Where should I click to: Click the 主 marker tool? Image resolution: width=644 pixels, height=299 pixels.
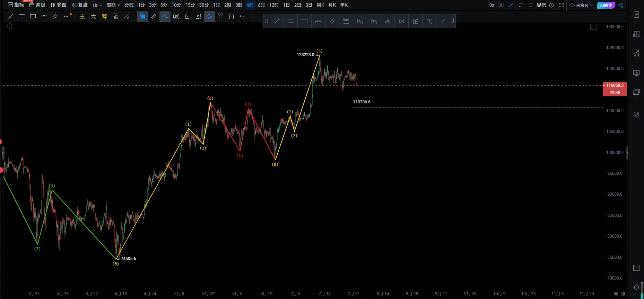[x=82, y=16]
